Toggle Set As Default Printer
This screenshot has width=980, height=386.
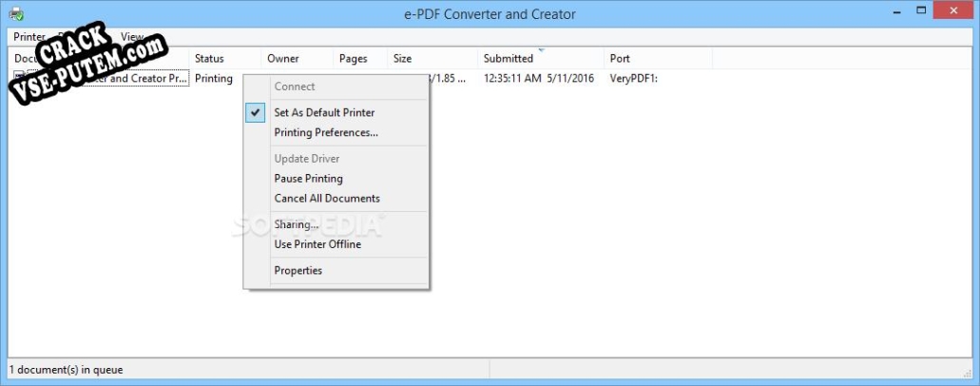pyautogui.click(x=324, y=112)
